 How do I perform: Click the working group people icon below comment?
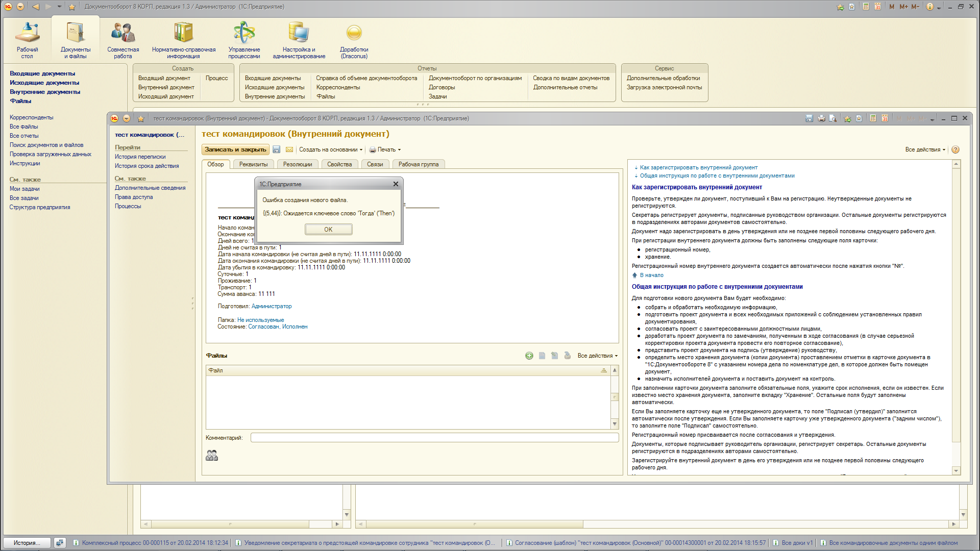212,455
